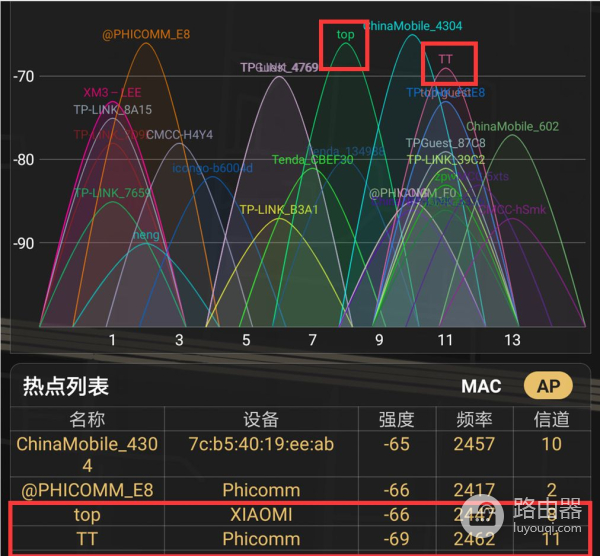This screenshot has width=600, height=556.
Task: Switch the hotspot list to MAC view
Action: click(481, 386)
